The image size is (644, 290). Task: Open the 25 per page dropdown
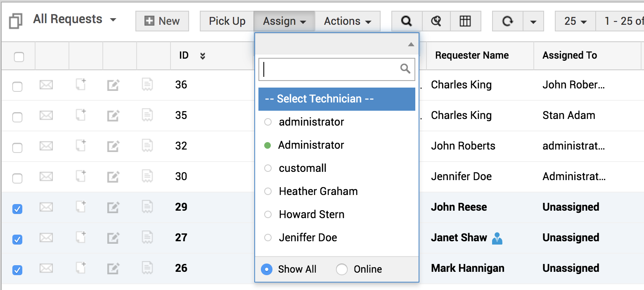click(575, 21)
